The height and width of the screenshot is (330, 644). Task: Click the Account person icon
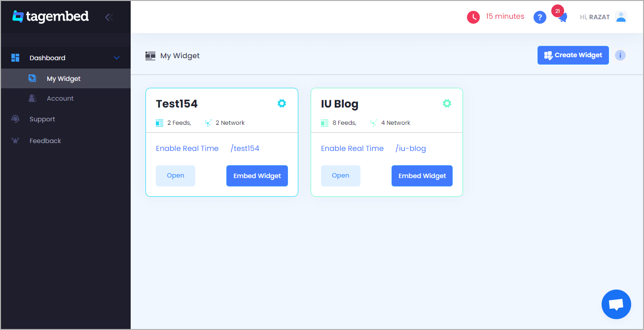tap(33, 98)
